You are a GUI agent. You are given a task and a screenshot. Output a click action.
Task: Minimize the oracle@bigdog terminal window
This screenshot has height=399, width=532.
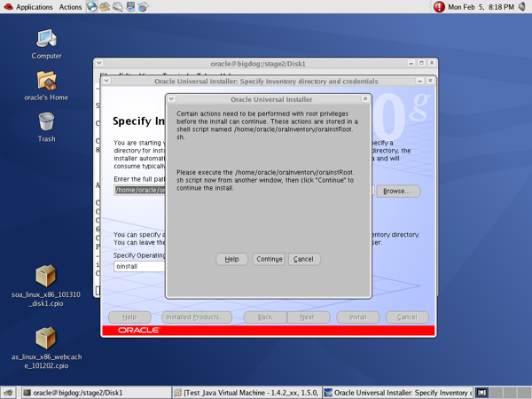411,63
